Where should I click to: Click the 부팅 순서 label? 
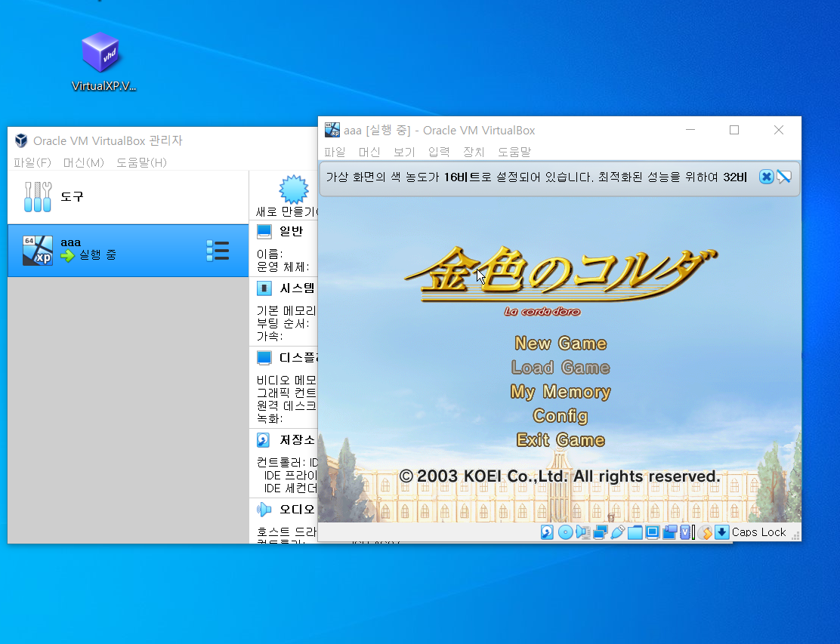pos(283,323)
